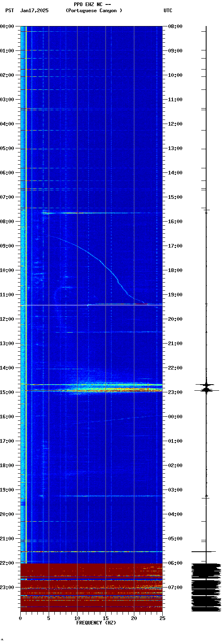Click UTC axis label '06:00'
The height and width of the screenshot is (644, 224).
[175, 563]
